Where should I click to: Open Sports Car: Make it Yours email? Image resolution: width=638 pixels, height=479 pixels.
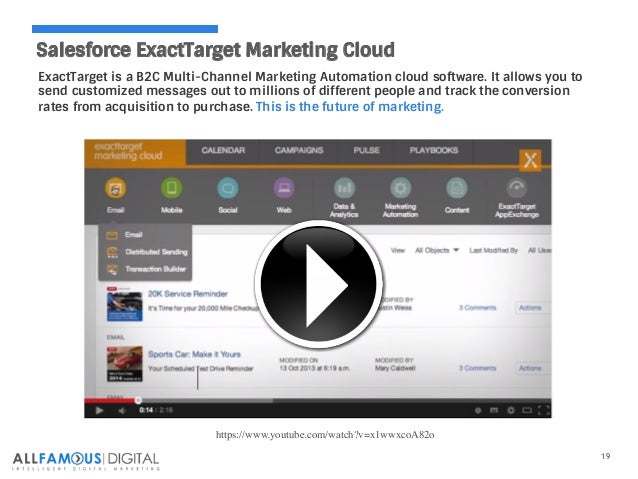point(194,354)
